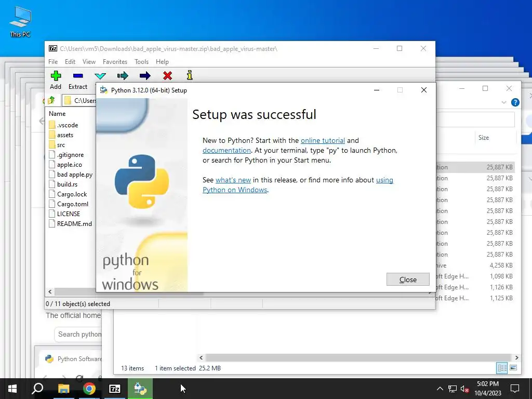Select .gitignore file
532x399 pixels.
tap(70, 155)
